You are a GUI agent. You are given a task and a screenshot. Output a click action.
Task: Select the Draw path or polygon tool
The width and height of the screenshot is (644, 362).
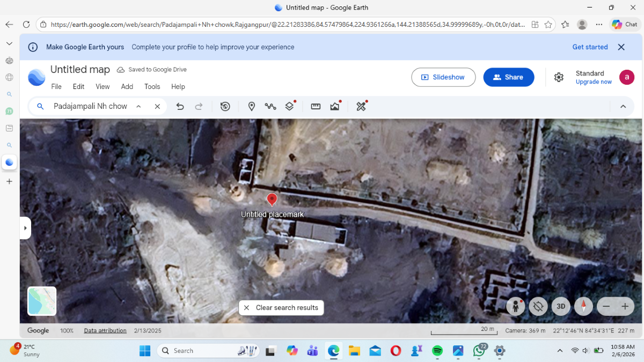tap(270, 106)
